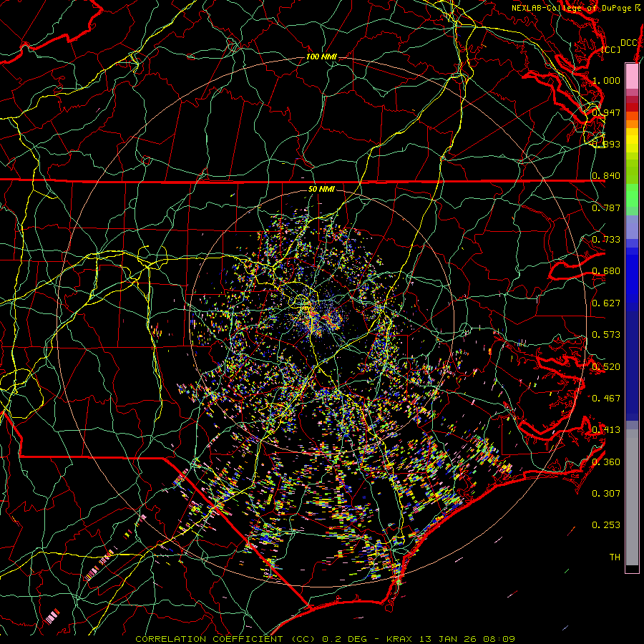This screenshot has height=644, width=644.
Task: Select the 0.893 scale value
Action: tap(606, 144)
